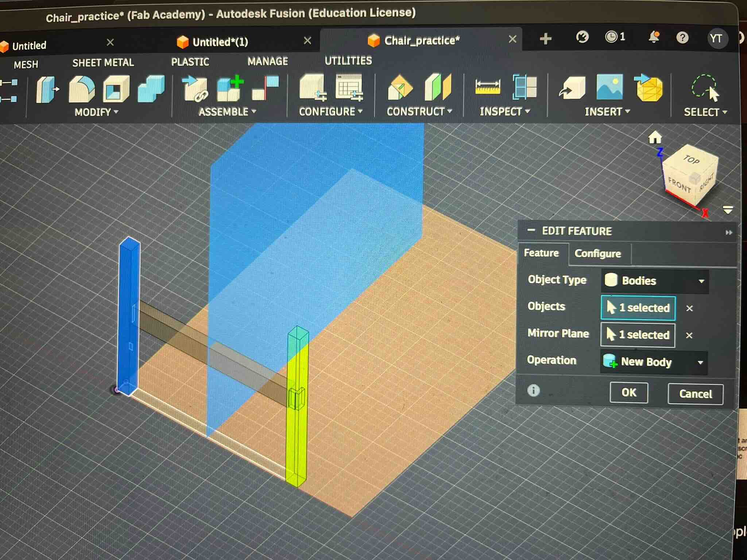Confirm the mirror with OK
The width and height of the screenshot is (747, 560).
coord(628,393)
